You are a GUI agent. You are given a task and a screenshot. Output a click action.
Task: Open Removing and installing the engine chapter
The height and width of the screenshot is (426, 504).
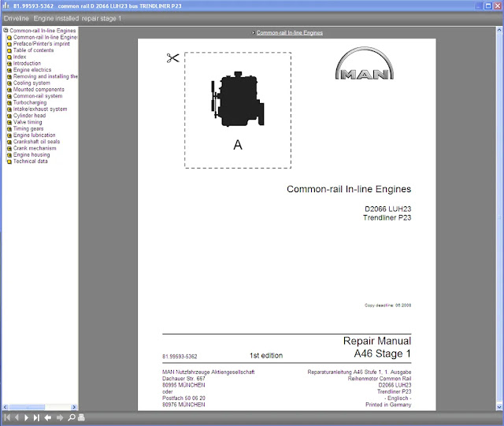pos(46,76)
